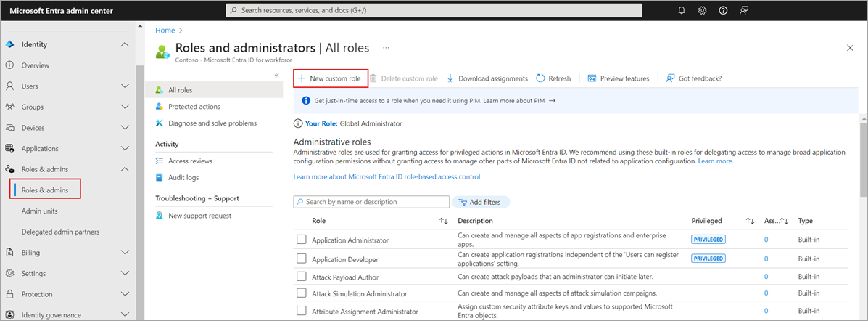This screenshot has height=321, width=868.
Task: Open the settings gear in header
Action: pyautogui.click(x=702, y=10)
